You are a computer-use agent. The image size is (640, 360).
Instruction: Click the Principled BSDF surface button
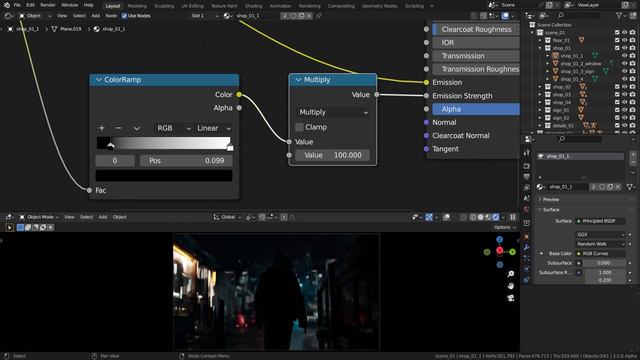coord(600,221)
